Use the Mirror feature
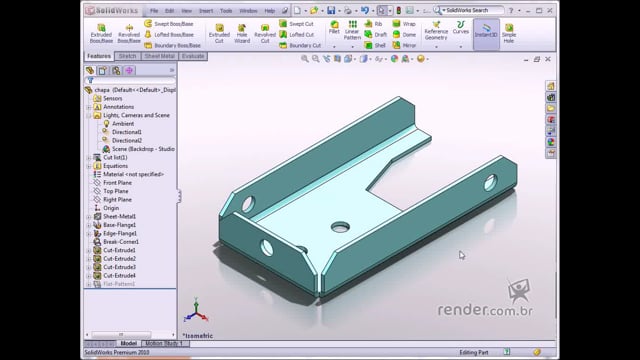 [x=404, y=45]
